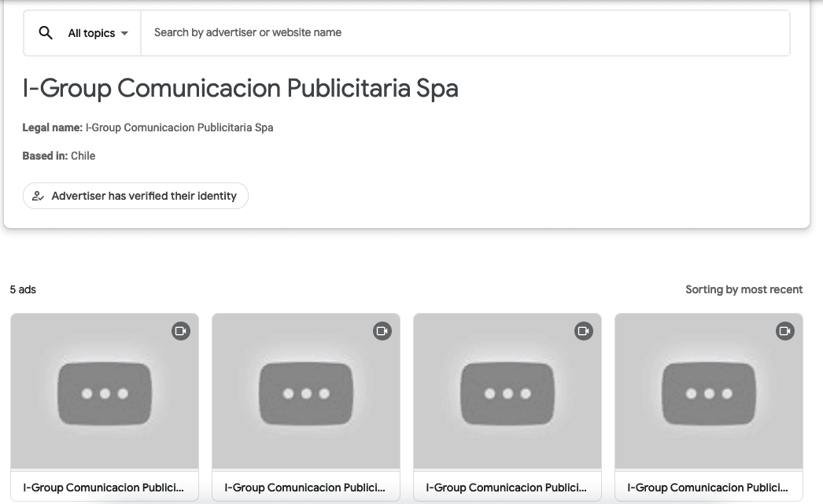
Task: Click the advertiser name caption under the fourth ad
Action: point(708,487)
